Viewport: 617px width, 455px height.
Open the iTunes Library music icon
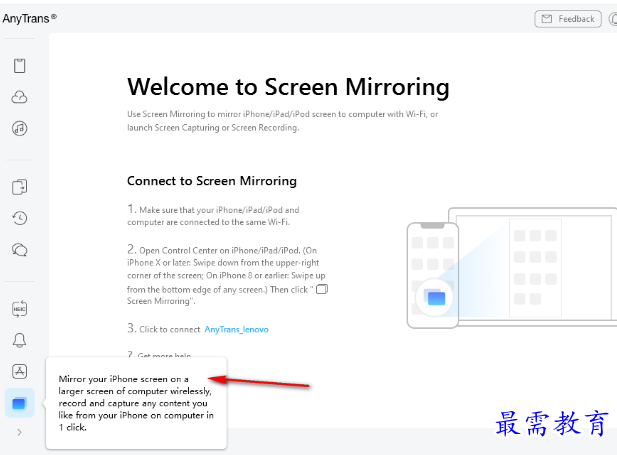[x=20, y=128]
